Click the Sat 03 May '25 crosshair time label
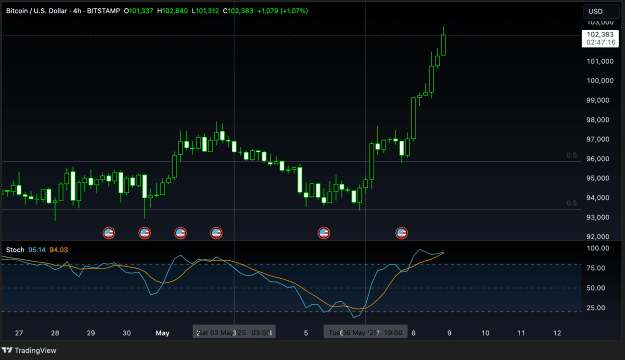Image resolution: width=625 pixels, height=360 pixels. coord(234,332)
